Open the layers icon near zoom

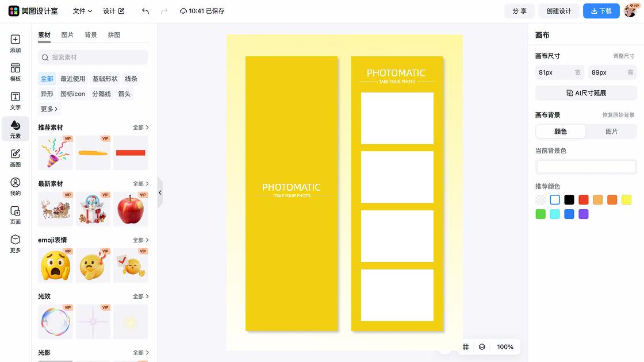point(482,346)
